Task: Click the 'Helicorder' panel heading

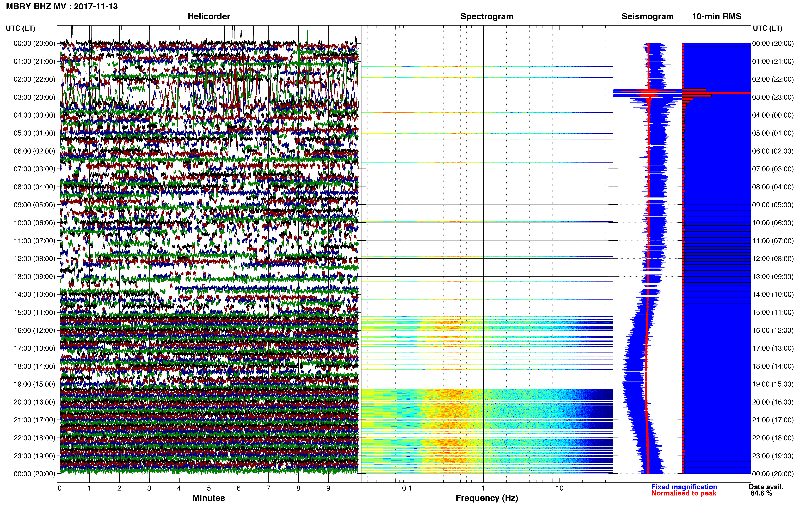Action: pyautogui.click(x=209, y=16)
